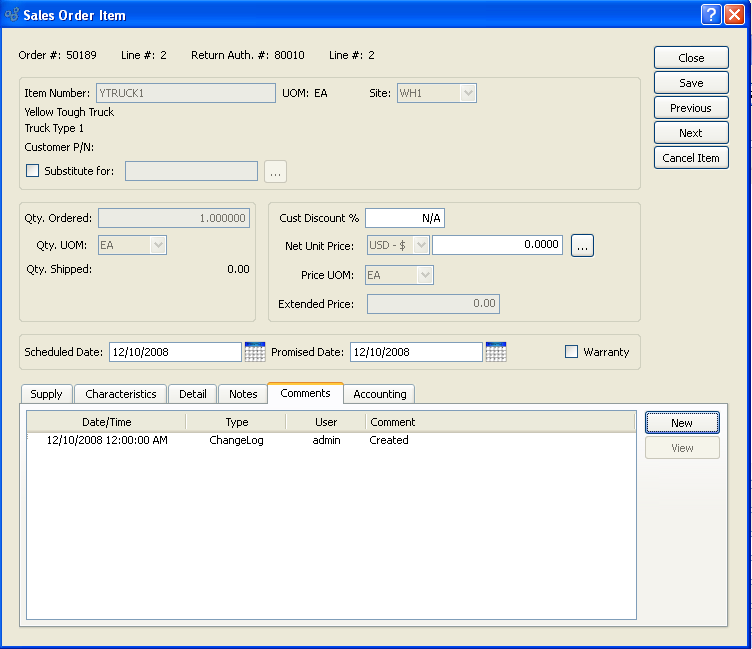Click the Sales Order Item window icon

[x=12, y=15]
